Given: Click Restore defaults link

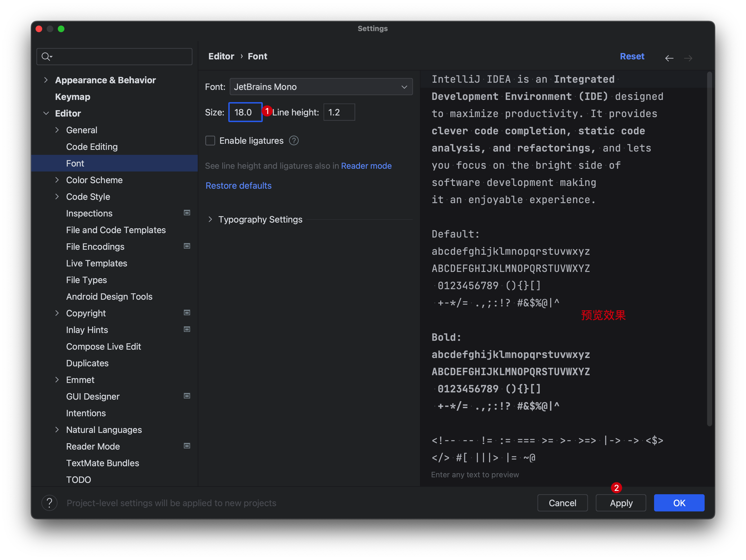Looking at the screenshot, I should pyautogui.click(x=238, y=186).
